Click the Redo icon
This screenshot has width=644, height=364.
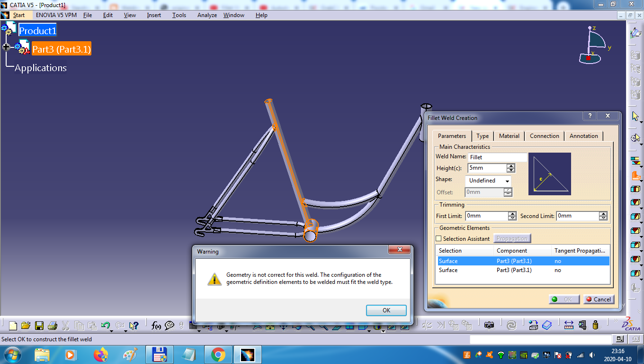click(x=120, y=326)
